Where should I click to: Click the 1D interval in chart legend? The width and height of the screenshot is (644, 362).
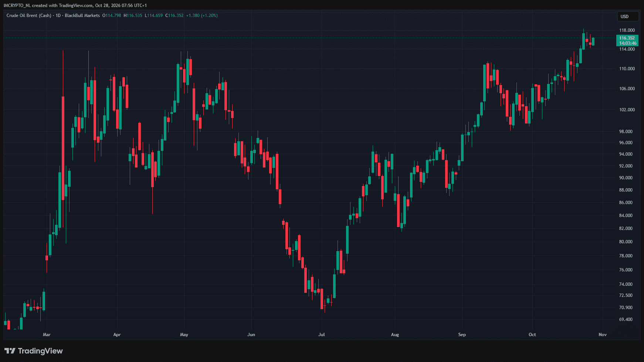click(x=58, y=16)
